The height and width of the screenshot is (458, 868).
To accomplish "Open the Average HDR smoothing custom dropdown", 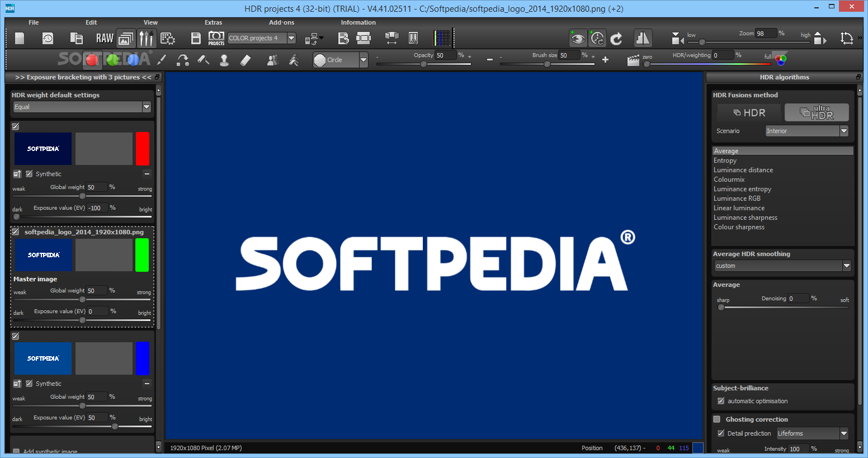I will (x=783, y=266).
